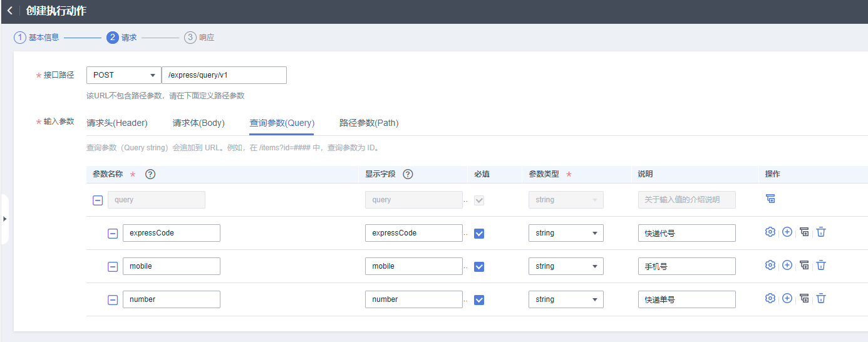This screenshot has height=342, width=868.
Task: Add child node under the number row
Action: coord(804,298)
